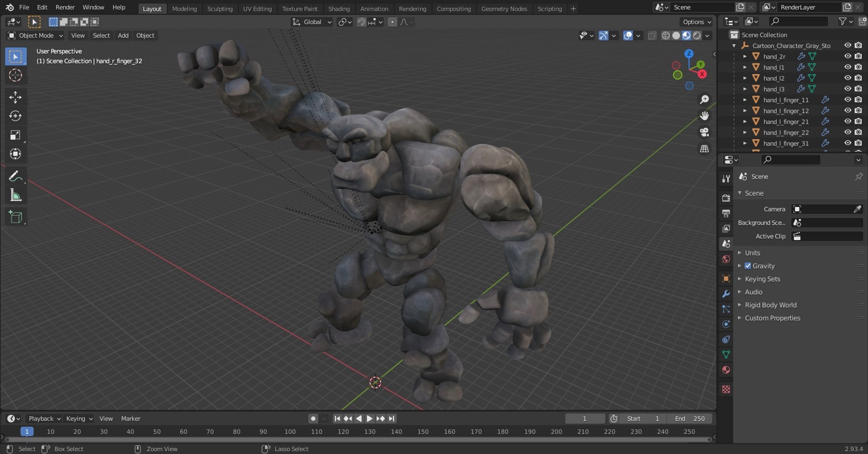Open the Output properties tab

click(x=726, y=213)
